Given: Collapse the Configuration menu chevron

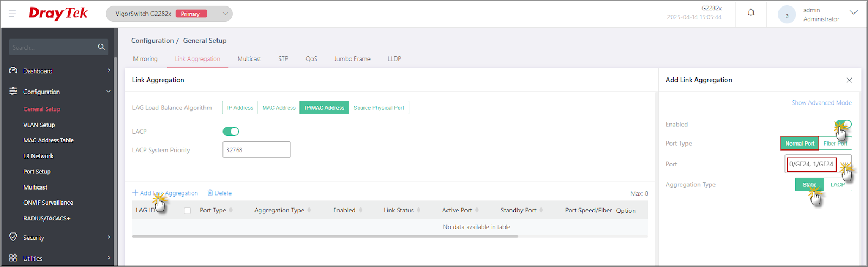Looking at the screenshot, I should pos(108,92).
